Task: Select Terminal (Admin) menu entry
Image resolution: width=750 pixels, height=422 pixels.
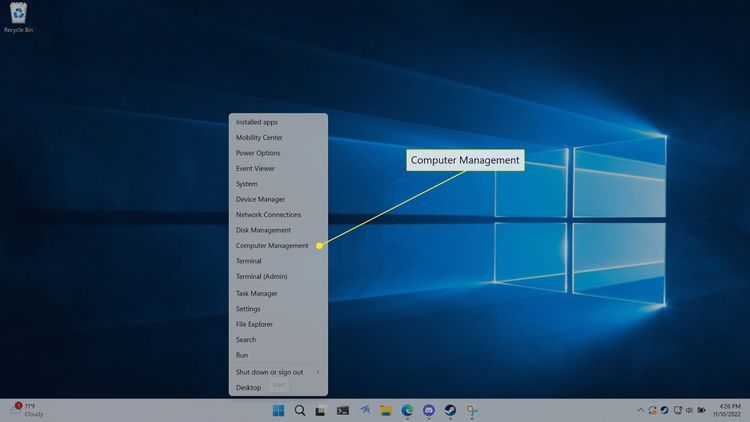Action: [x=261, y=276]
